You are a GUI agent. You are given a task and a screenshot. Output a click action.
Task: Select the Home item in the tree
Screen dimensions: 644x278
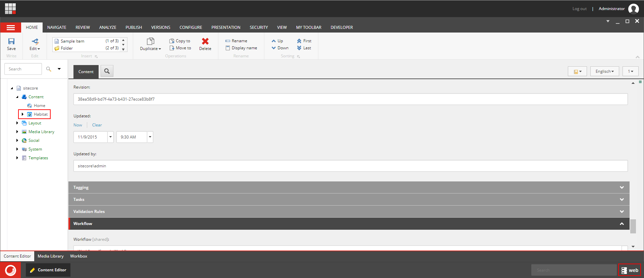[x=39, y=106]
